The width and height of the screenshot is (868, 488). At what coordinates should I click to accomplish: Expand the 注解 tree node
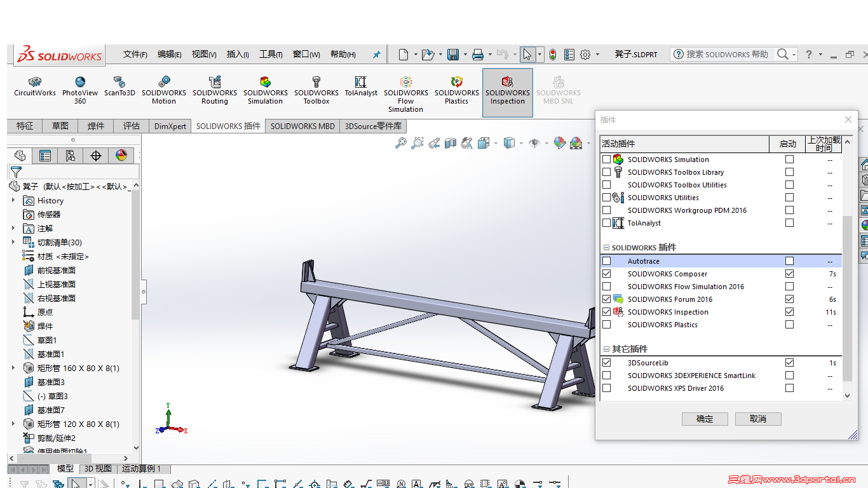point(13,229)
